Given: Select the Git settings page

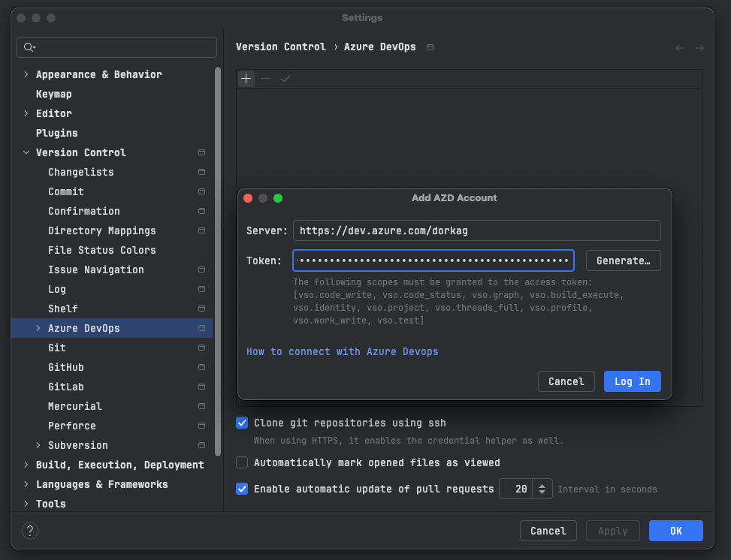Looking at the screenshot, I should 57,348.
